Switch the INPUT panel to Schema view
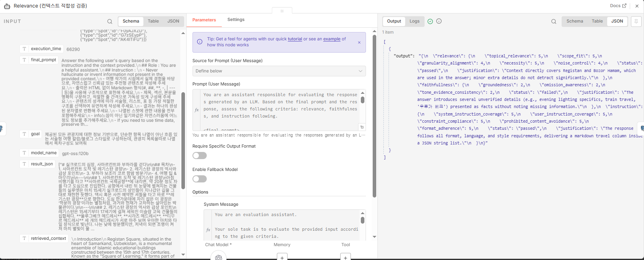Image resolution: width=644 pixels, height=260 pixels. [x=131, y=21]
